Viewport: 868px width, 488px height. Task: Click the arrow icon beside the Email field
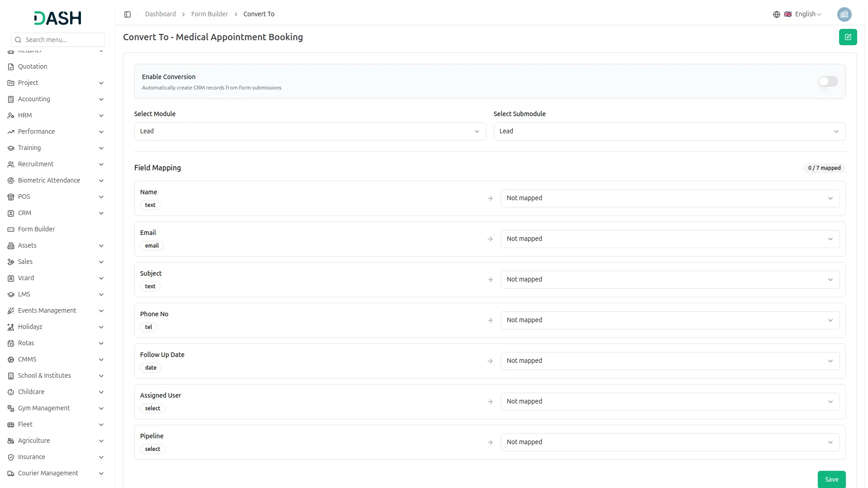click(x=490, y=239)
